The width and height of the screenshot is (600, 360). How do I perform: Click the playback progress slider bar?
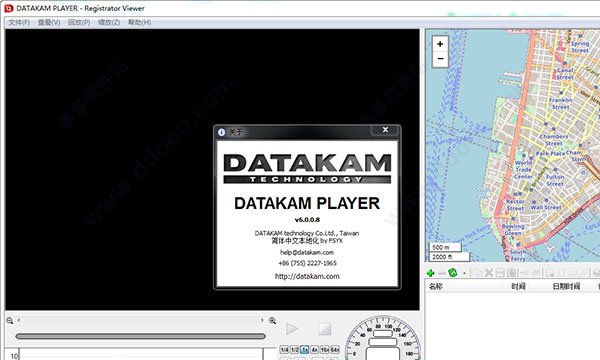pos(140,336)
